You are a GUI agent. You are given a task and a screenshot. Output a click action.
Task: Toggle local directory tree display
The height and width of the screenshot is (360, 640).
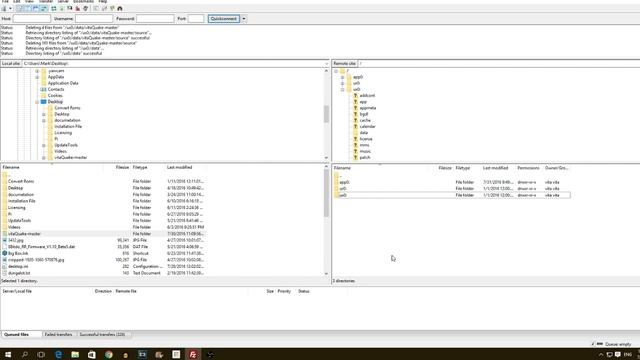pos(28,8)
